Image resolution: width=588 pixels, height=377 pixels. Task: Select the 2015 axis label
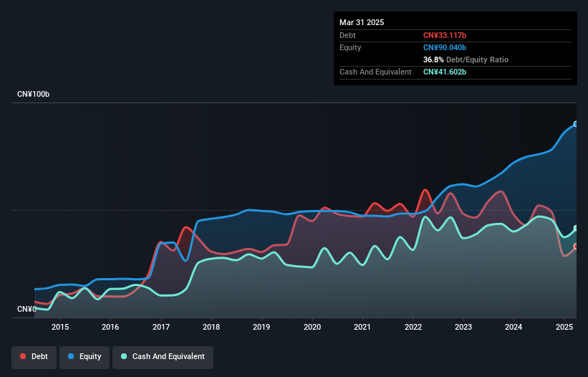(60, 327)
